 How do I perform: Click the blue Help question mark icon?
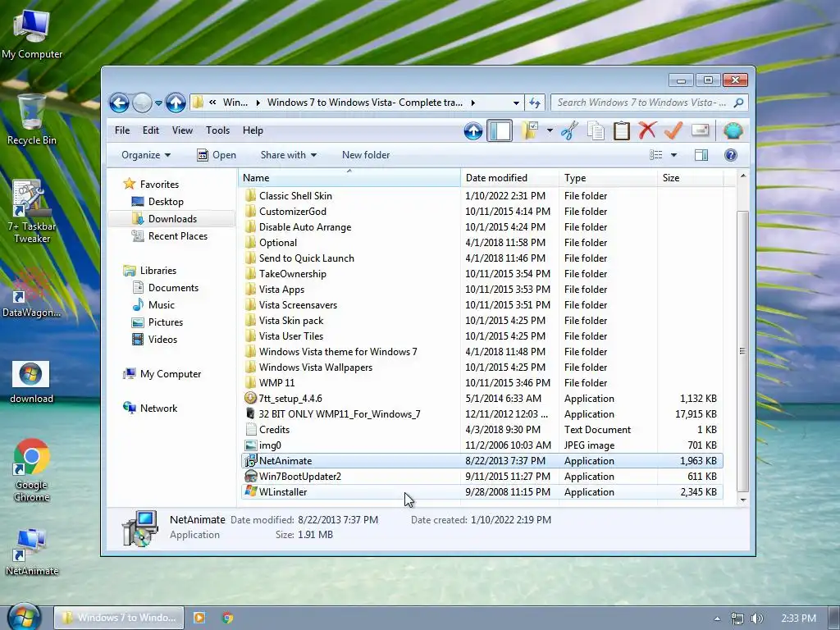(x=731, y=155)
